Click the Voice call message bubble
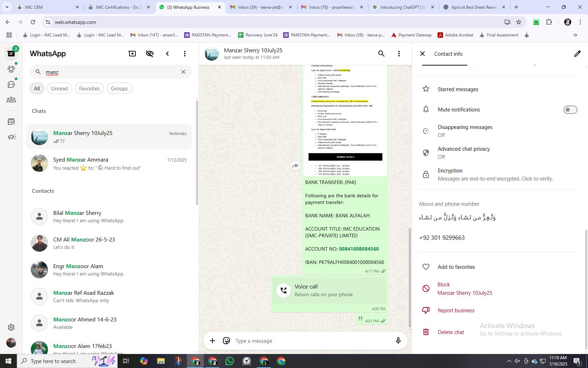The image size is (588, 368). [x=329, y=291]
